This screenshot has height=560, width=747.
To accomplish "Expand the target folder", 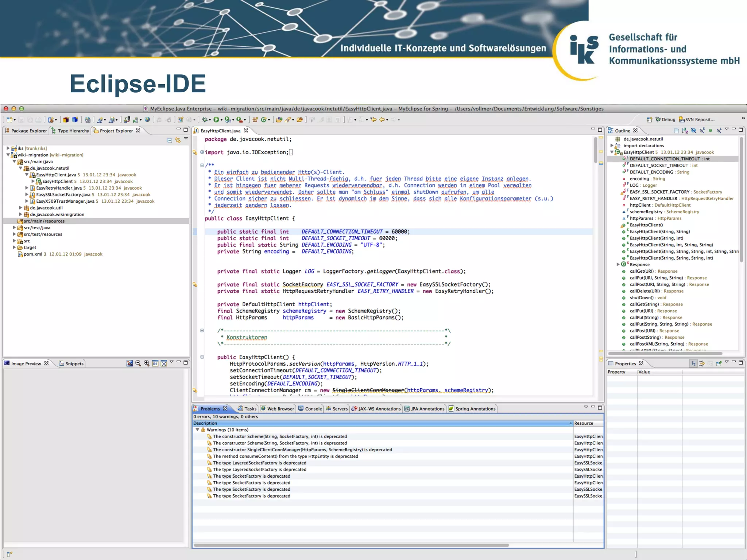I will tap(14, 248).
